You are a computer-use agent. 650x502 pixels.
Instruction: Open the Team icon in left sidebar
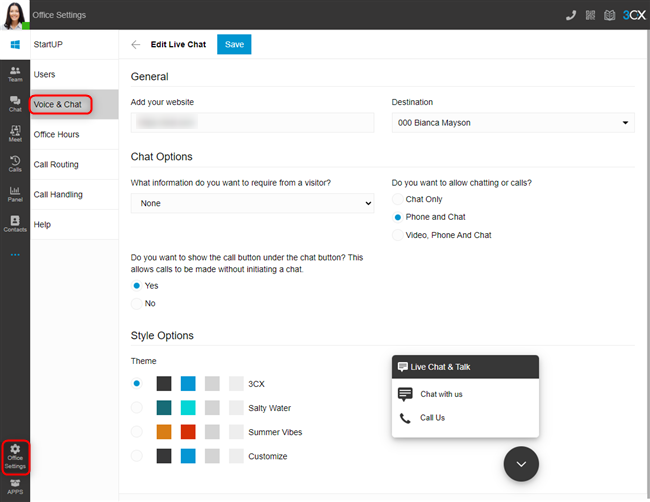coord(15,74)
